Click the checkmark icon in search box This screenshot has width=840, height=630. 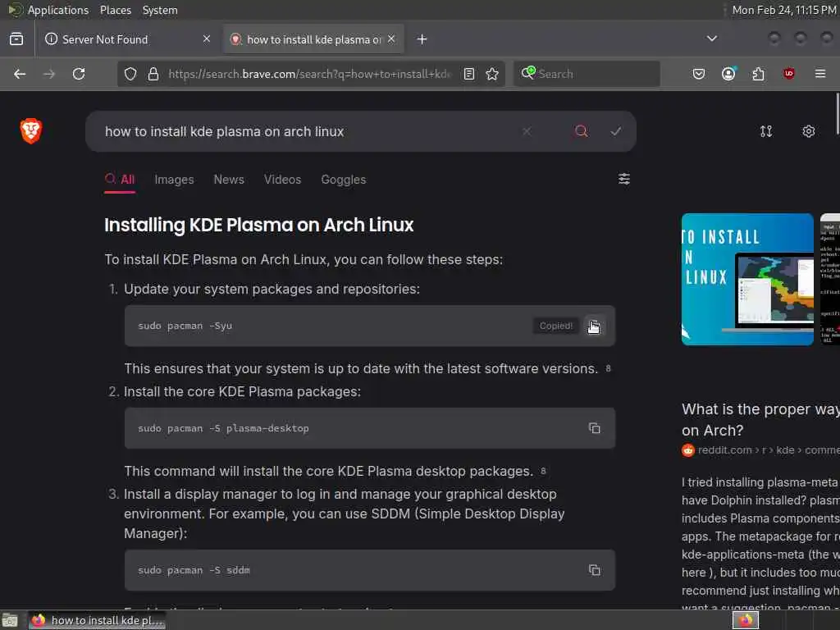(x=616, y=131)
